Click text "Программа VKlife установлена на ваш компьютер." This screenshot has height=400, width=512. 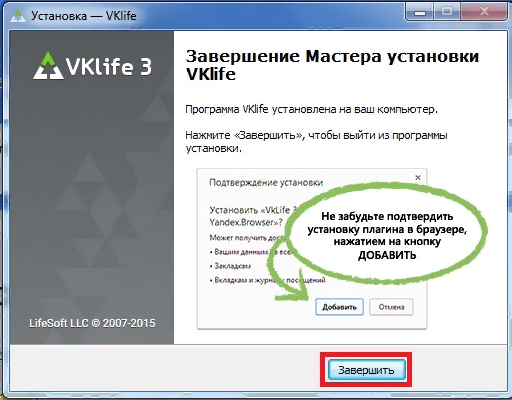[x=311, y=109]
